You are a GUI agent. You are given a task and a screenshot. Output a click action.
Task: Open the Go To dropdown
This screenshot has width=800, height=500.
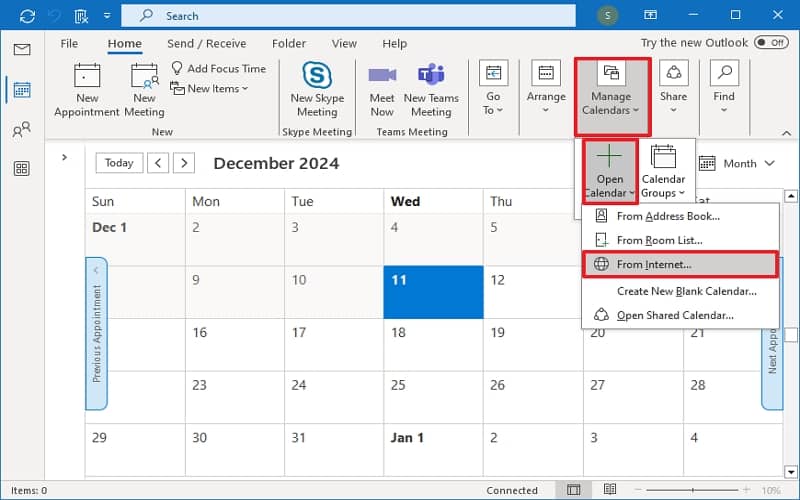(x=493, y=88)
